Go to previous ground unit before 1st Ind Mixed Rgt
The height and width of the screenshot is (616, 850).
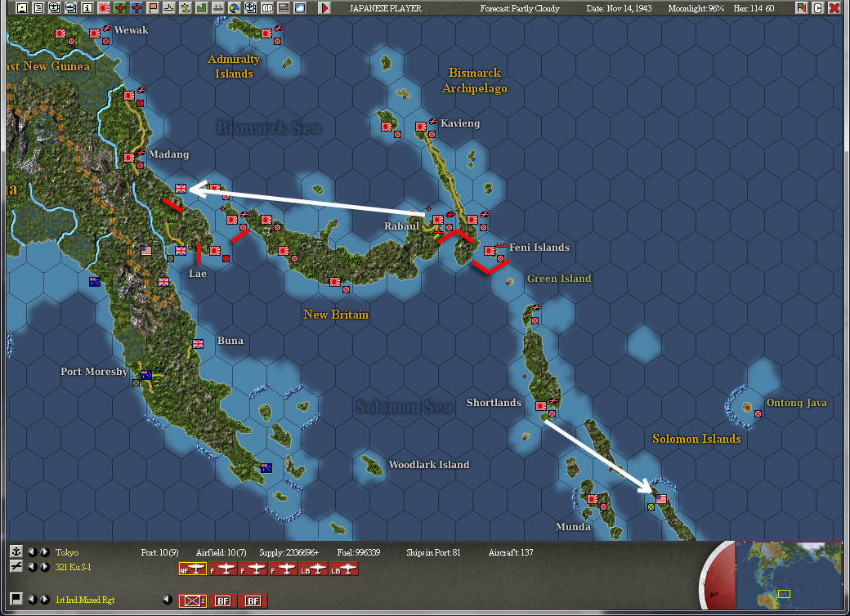33,599
